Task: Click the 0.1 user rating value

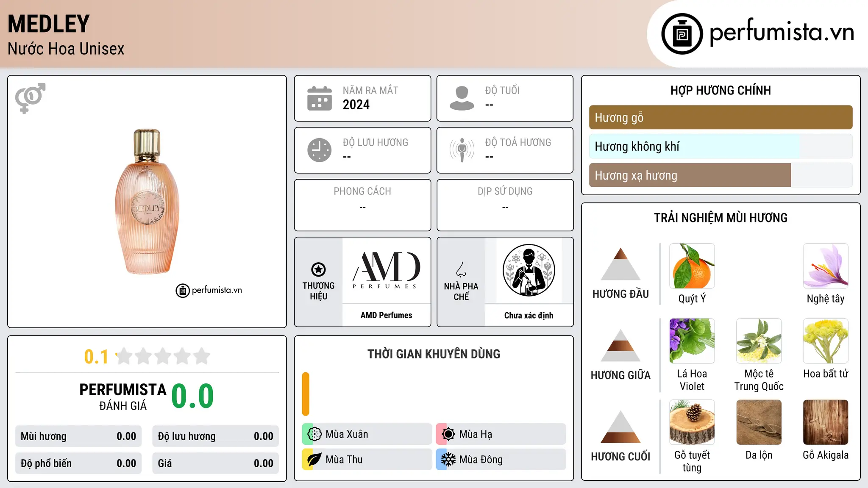Action: (96, 357)
